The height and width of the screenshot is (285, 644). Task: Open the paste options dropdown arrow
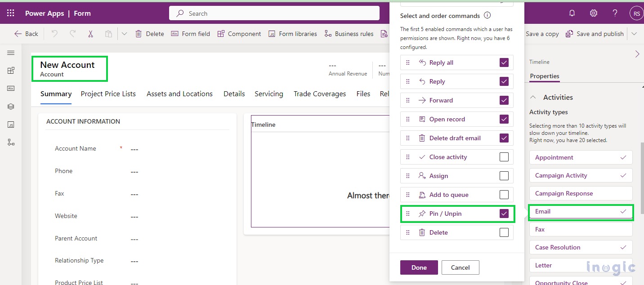tap(125, 34)
